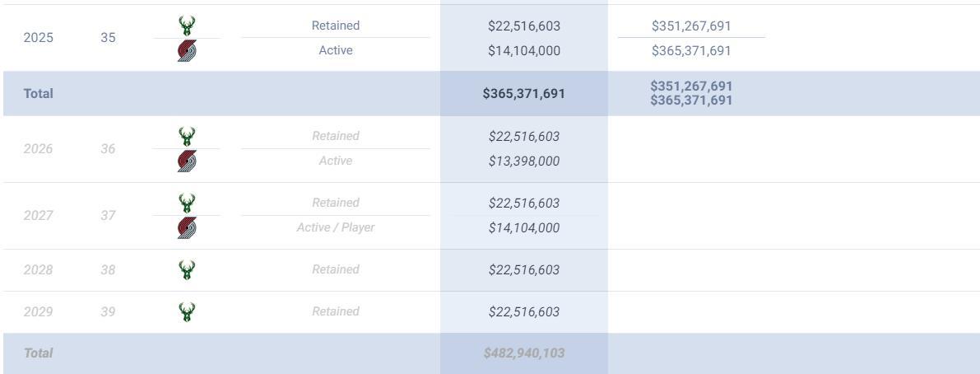Image resolution: width=980 pixels, height=374 pixels.
Task: Click the bold $365,371,691 total in the highlighted column
Action: coord(524,94)
